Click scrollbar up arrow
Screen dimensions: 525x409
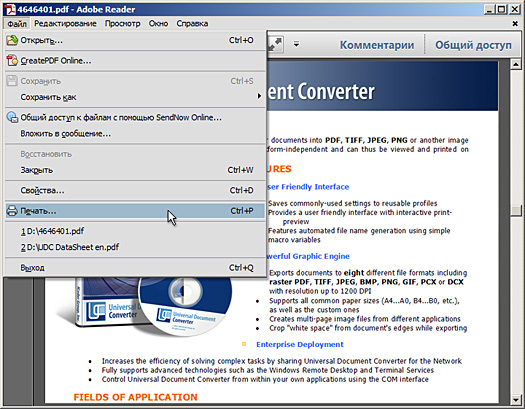(x=516, y=64)
